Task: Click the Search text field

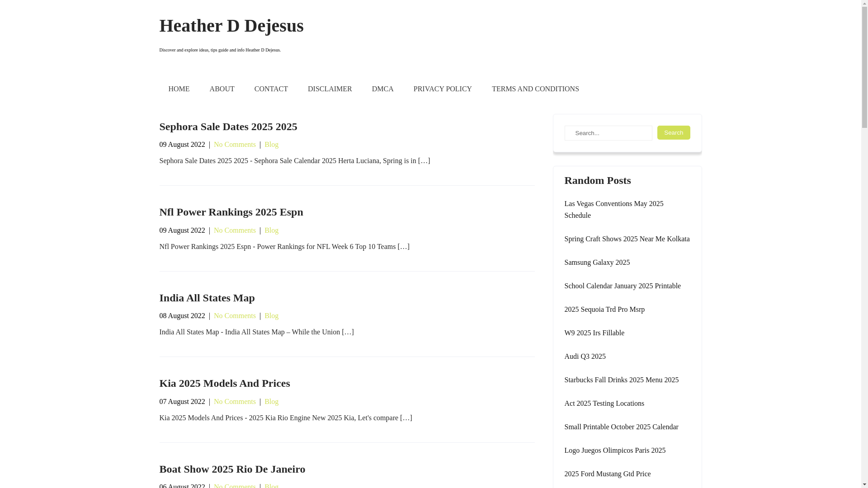Action: coord(608,133)
